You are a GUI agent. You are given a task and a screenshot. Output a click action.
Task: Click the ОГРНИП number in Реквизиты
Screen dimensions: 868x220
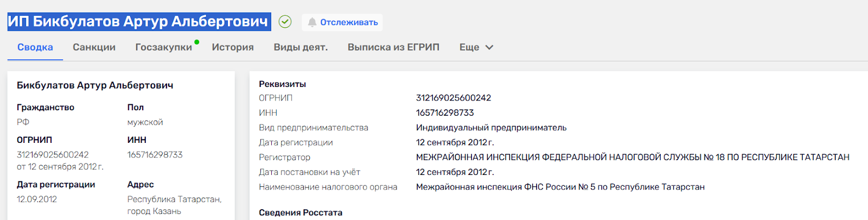pos(453,98)
